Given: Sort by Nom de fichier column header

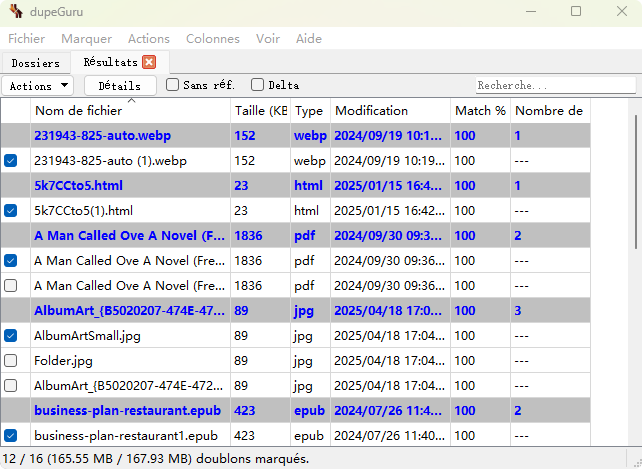Looking at the screenshot, I should (x=130, y=111).
